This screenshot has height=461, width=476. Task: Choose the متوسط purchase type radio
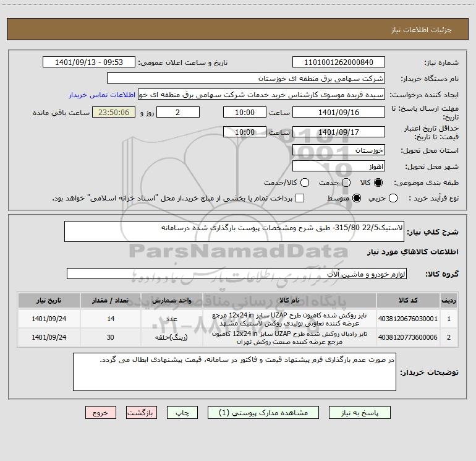(357, 198)
